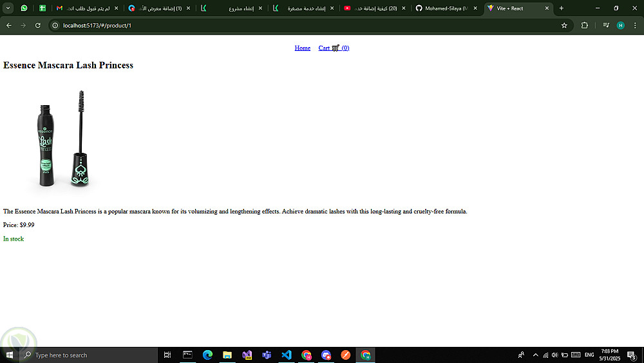Expand the tab search dropdown

point(8,8)
